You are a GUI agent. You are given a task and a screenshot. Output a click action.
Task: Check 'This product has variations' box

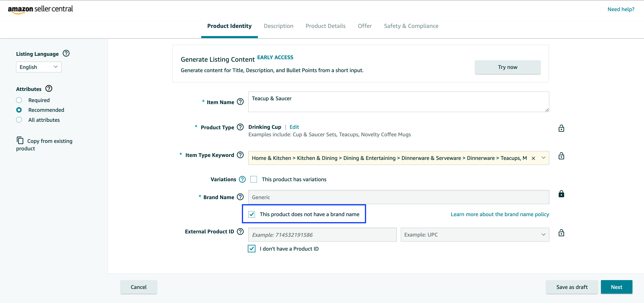254,179
